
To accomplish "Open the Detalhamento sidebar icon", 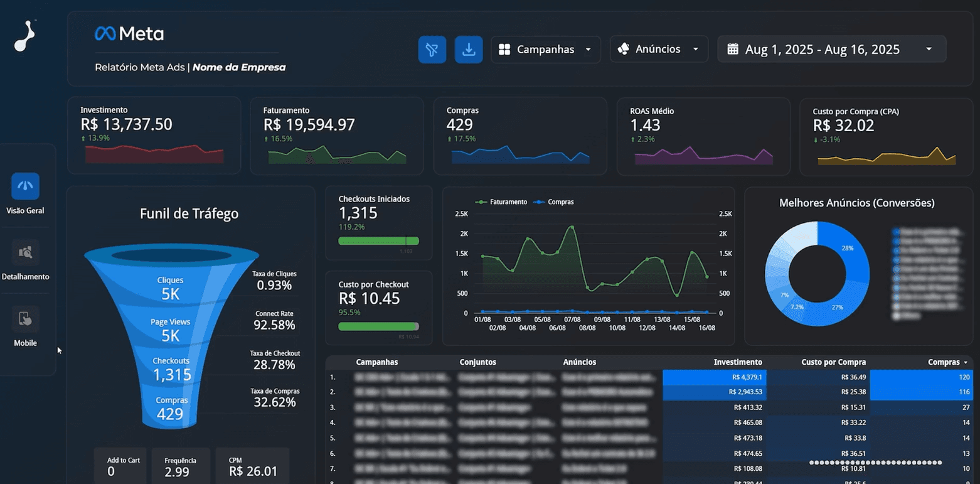I will (25, 253).
